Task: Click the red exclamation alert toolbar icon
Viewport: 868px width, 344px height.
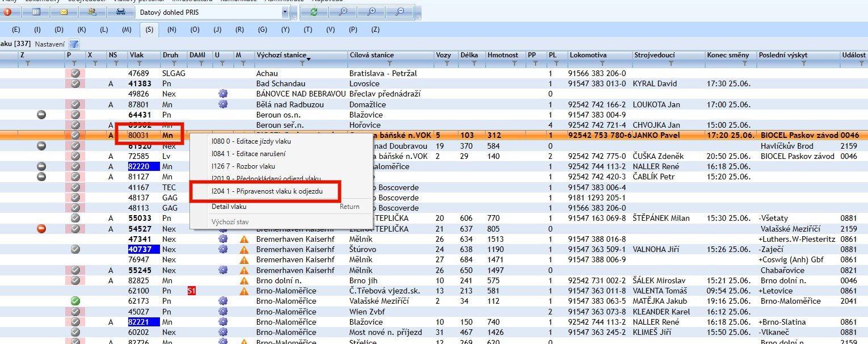Action: click(x=8, y=11)
